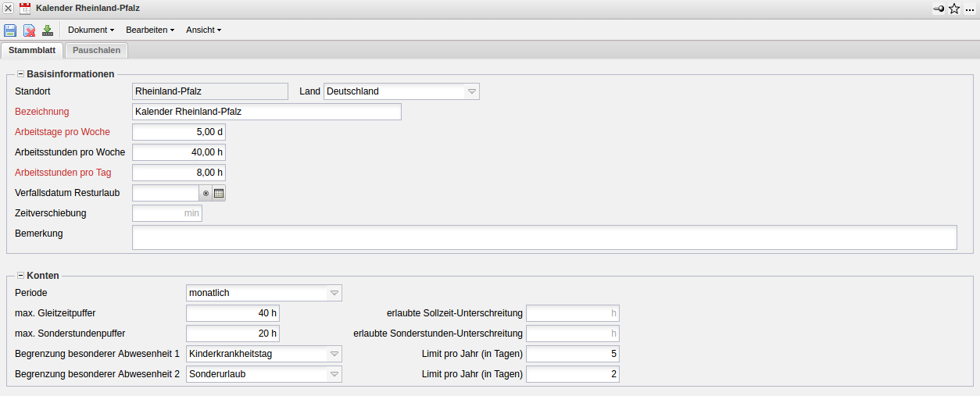Click the blue floppy disk save icon
This screenshot has width=980, height=396.
pyautogui.click(x=10, y=30)
